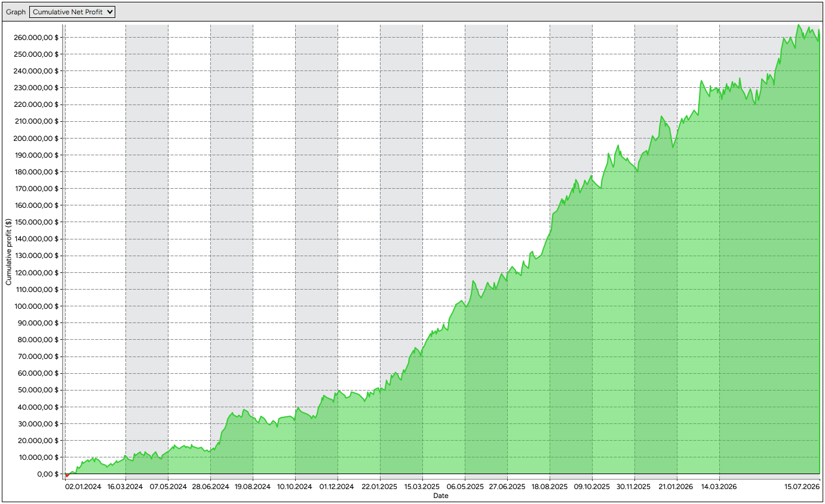This screenshot has width=825, height=504.
Task: Click the 19.08.2024 date label
Action: pyautogui.click(x=253, y=487)
